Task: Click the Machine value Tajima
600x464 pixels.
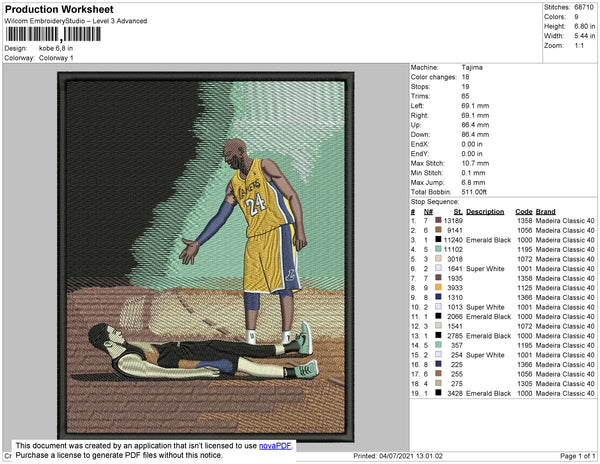Action: click(472, 67)
